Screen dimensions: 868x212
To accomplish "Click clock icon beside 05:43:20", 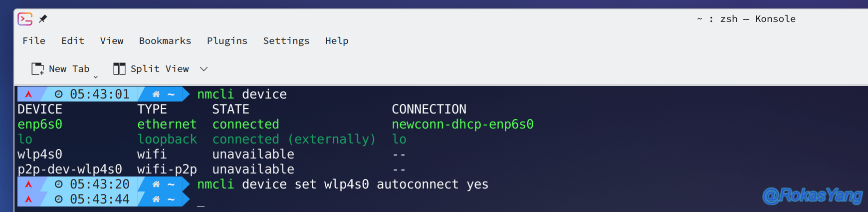I will tap(59, 184).
